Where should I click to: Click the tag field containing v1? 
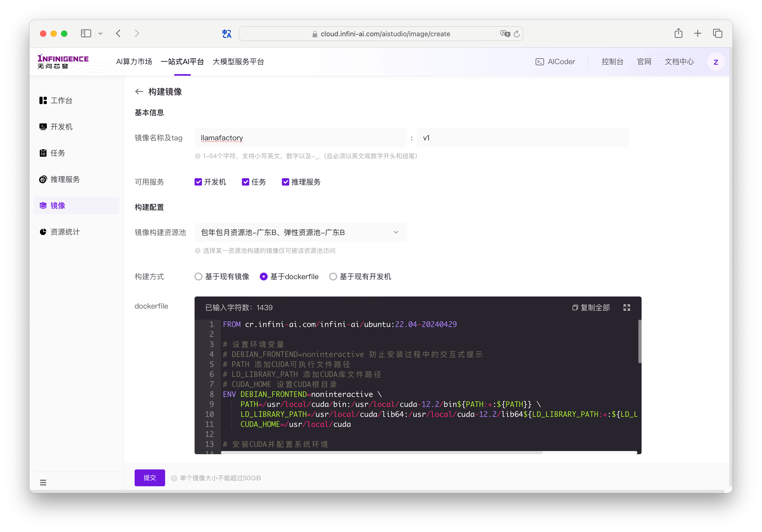(523, 138)
